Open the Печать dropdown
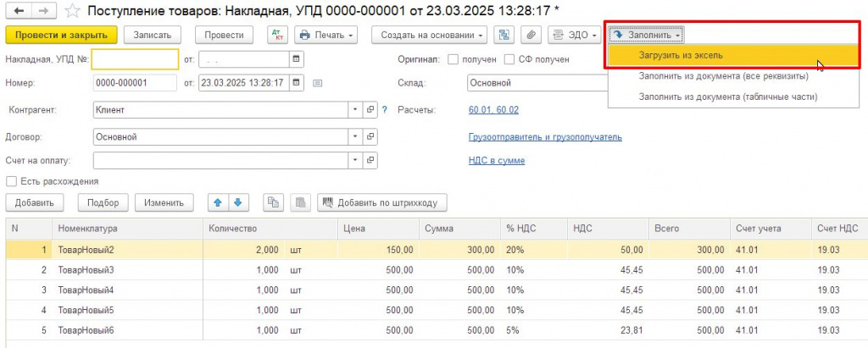868x348 pixels. 325,35
